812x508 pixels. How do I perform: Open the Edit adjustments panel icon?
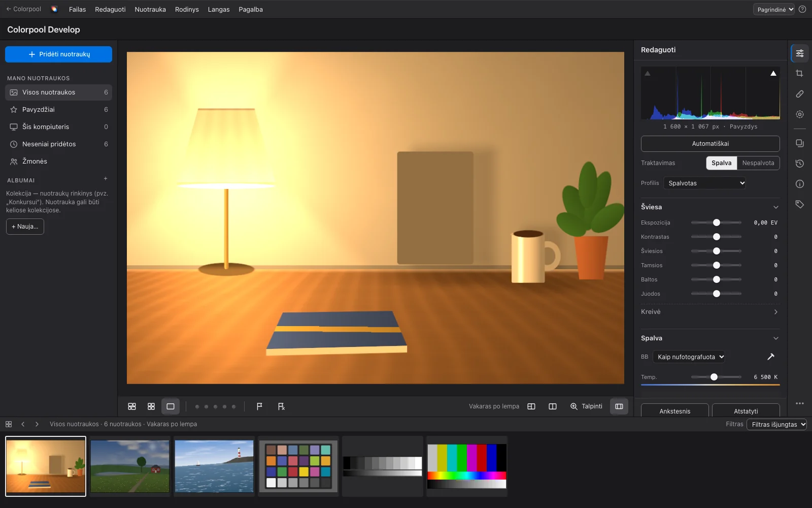pos(799,53)
